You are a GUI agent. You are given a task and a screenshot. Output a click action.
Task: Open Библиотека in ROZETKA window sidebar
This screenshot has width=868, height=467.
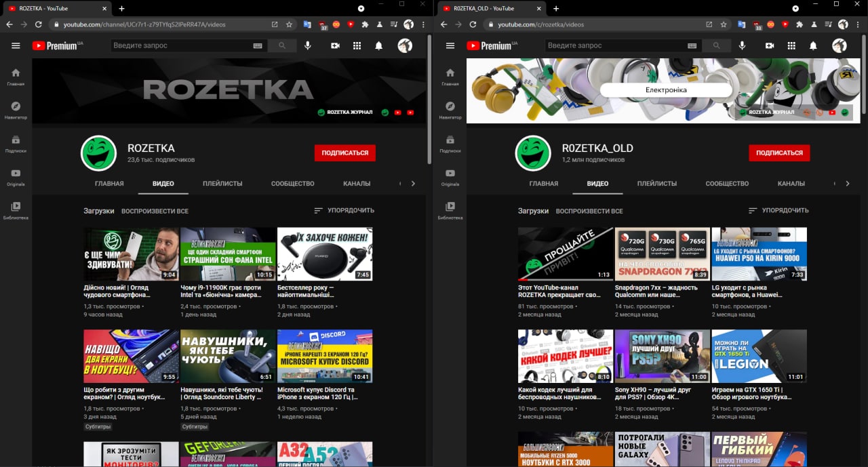[16, 210]
